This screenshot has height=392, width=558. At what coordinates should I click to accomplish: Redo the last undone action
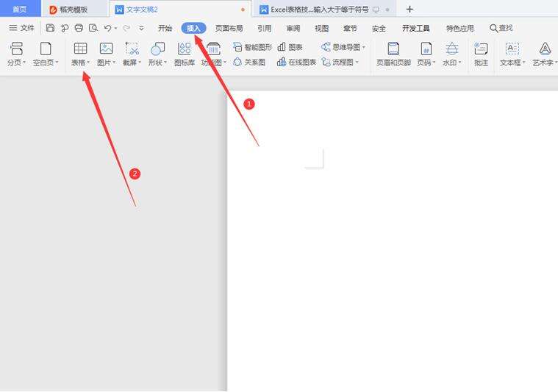(126, 28)
